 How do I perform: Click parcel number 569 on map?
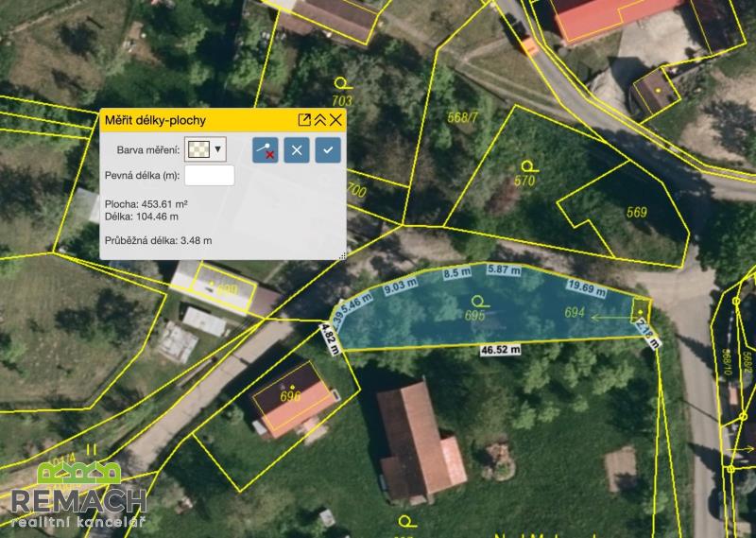636,213
